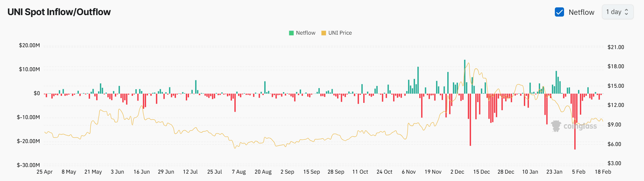The width and height of the screenshot is (644, 181).
Task: Click the 21 May date label
Action: (93, 172)
